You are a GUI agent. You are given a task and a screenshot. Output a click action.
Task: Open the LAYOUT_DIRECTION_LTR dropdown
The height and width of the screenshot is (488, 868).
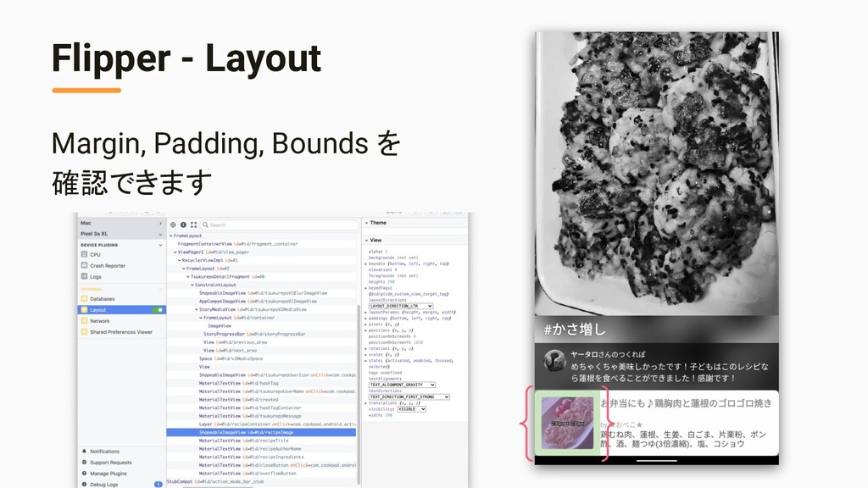click(401, 306)
